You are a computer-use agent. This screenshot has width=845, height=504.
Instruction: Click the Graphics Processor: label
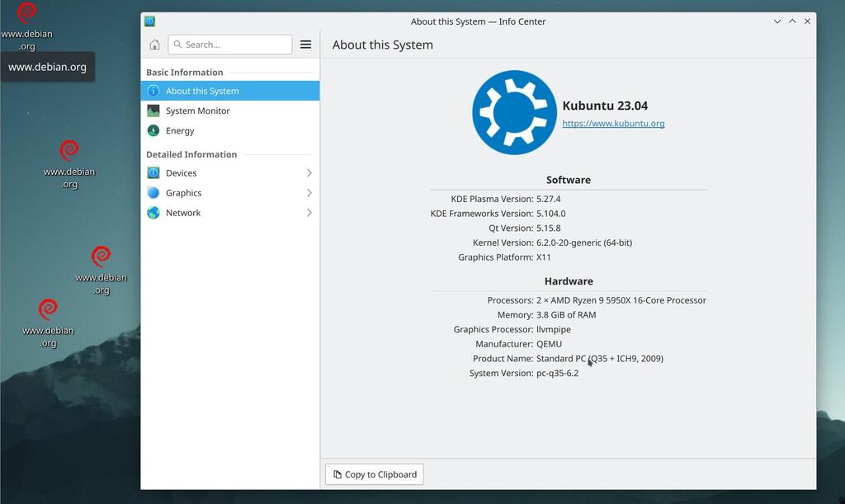pyautogui.click(x=493, y=330)
